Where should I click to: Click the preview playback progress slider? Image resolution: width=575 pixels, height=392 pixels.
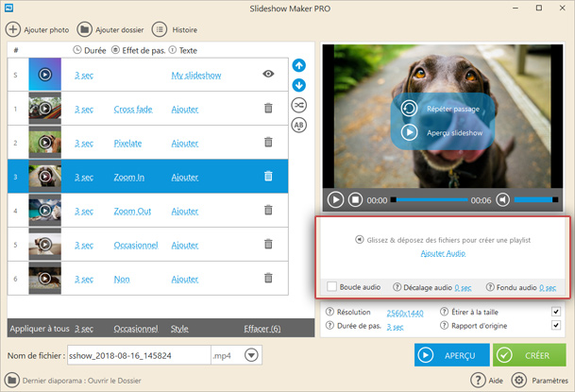pos(430,200)
